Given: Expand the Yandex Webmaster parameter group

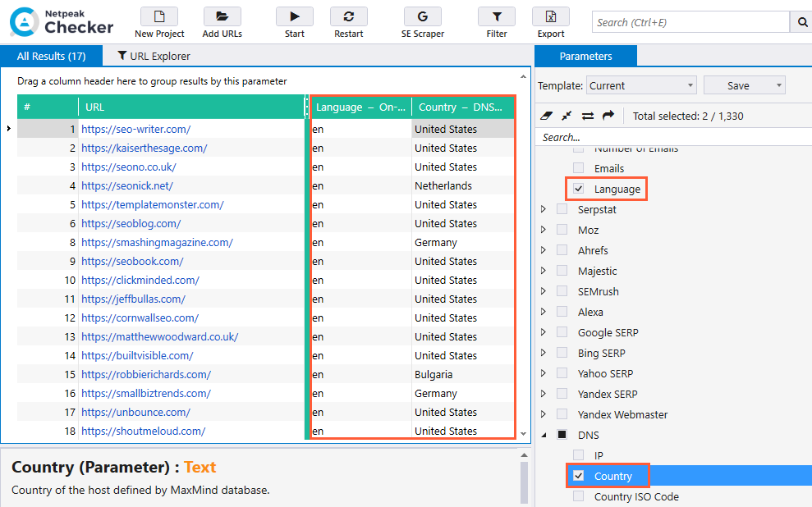Looking at the screenshot, I should tap(544, 413).
